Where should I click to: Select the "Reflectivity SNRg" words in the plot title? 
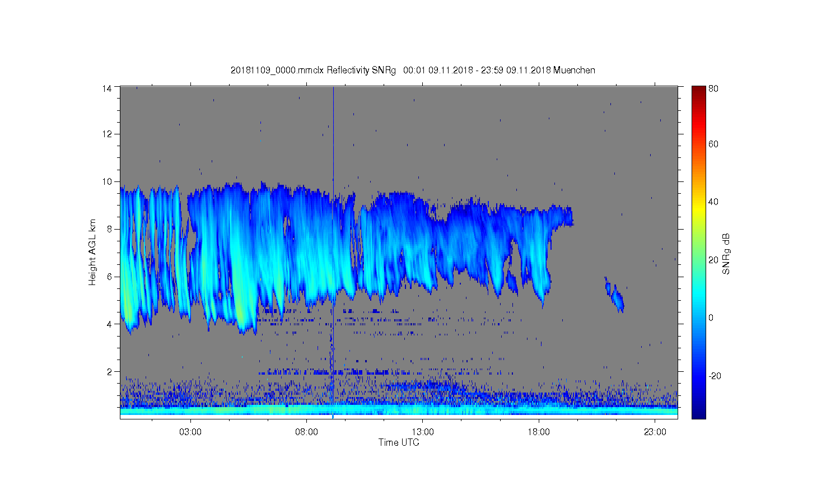tap(361, 71)
